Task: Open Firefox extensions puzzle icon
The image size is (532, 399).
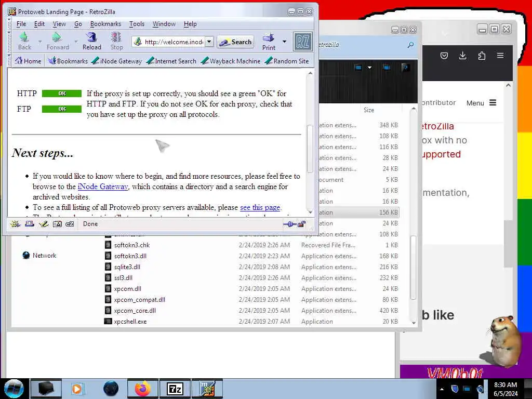Action: click(x=482, y=56)
